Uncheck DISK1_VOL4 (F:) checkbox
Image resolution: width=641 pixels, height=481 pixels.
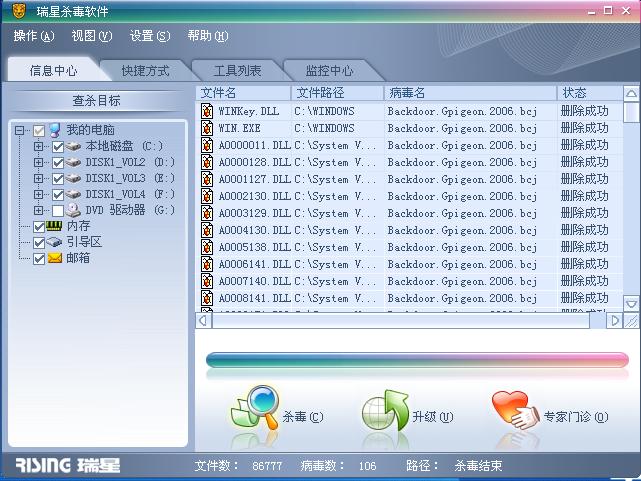tap(58, 195)
